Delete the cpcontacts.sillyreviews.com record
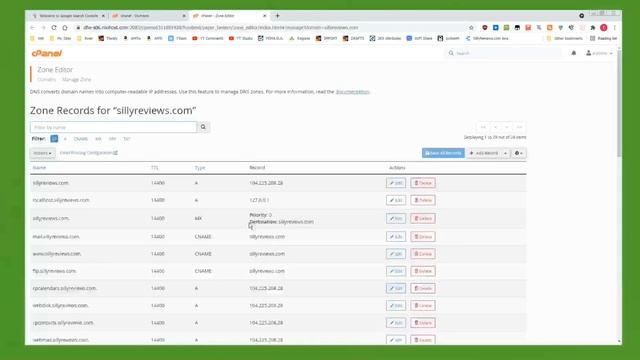 click(x=423, y=322)
